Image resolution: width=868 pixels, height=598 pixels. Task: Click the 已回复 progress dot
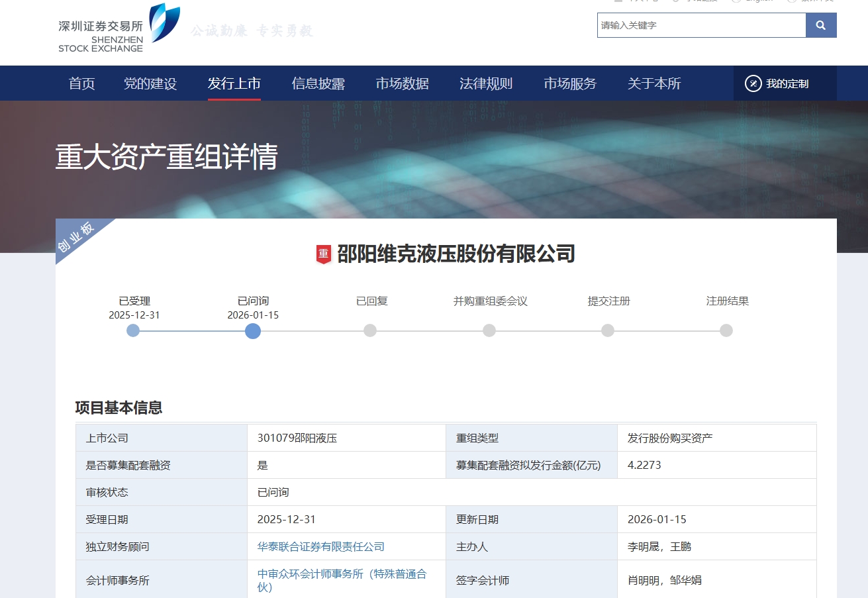370,330
